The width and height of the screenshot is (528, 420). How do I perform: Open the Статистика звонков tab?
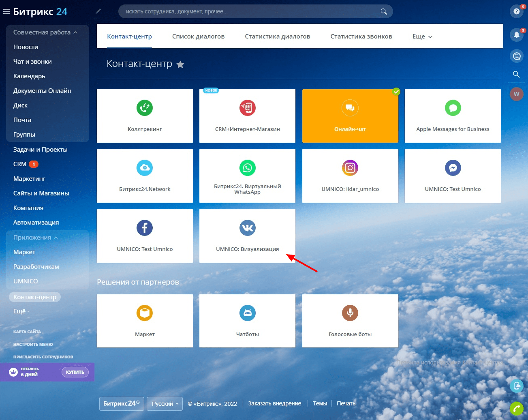[361, 36]
